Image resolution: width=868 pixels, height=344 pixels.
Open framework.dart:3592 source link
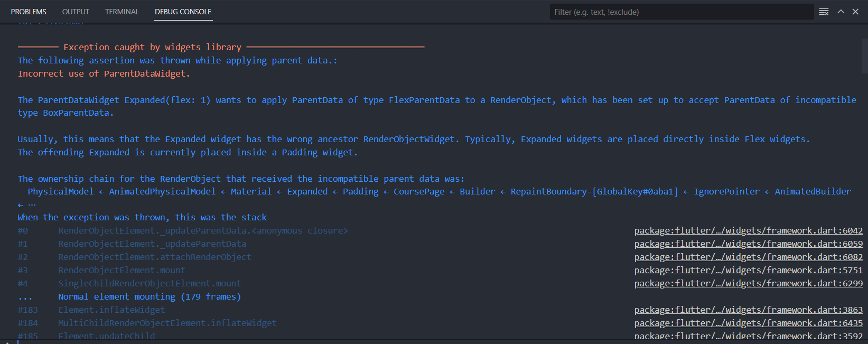click(748, 336)
